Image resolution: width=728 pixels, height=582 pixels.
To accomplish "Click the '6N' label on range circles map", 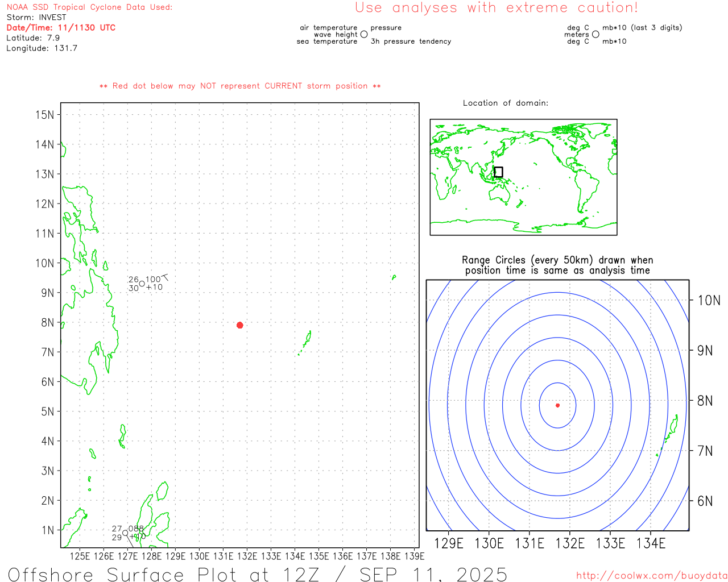I will pyautogui.click(x=705, y=501).
